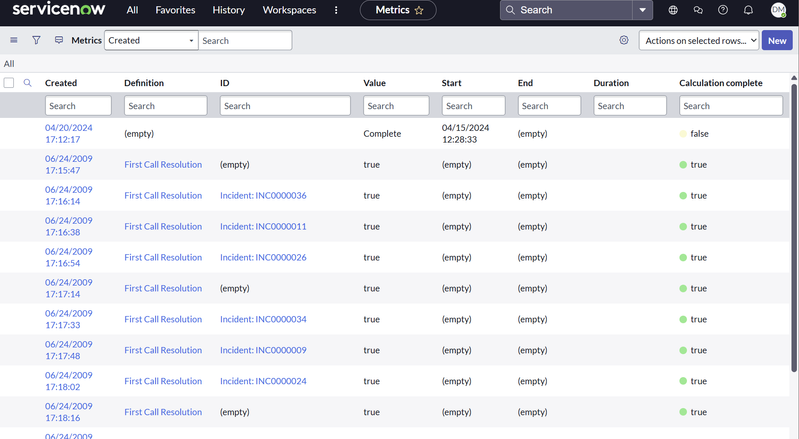The height and width of the screenshot is (439, 799).
Task: Click the Start column search field
Action: (473, 105)
